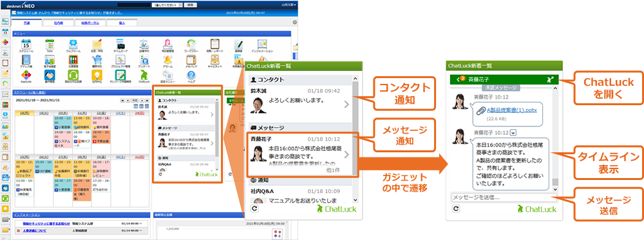Click the calendar icon in the left sidebar

(6, 32)
